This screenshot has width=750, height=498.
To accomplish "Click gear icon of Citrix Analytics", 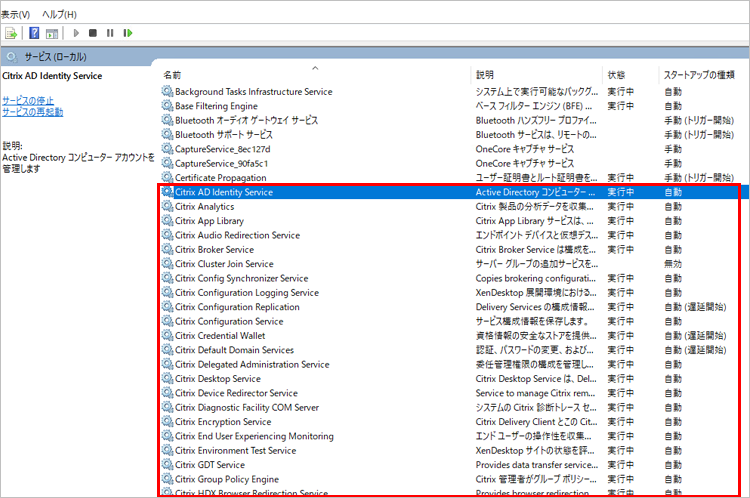I will [167, 206].
